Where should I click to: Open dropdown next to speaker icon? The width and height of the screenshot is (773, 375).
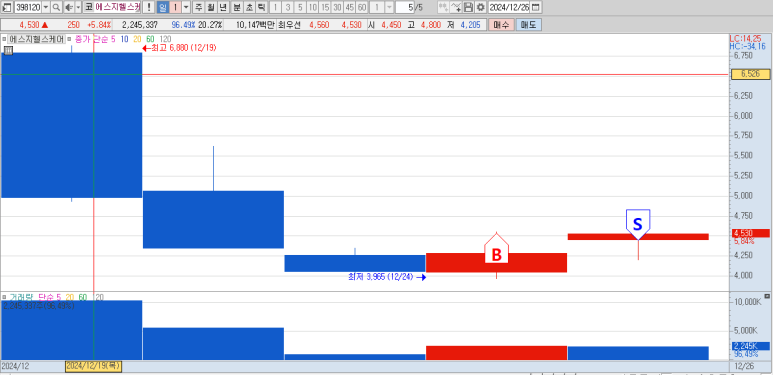[x=78, y=7]
